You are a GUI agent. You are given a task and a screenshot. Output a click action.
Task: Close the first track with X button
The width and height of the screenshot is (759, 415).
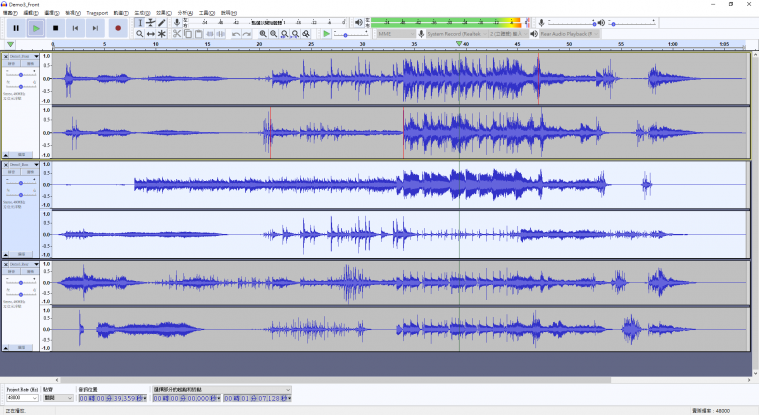pos(5,56)
